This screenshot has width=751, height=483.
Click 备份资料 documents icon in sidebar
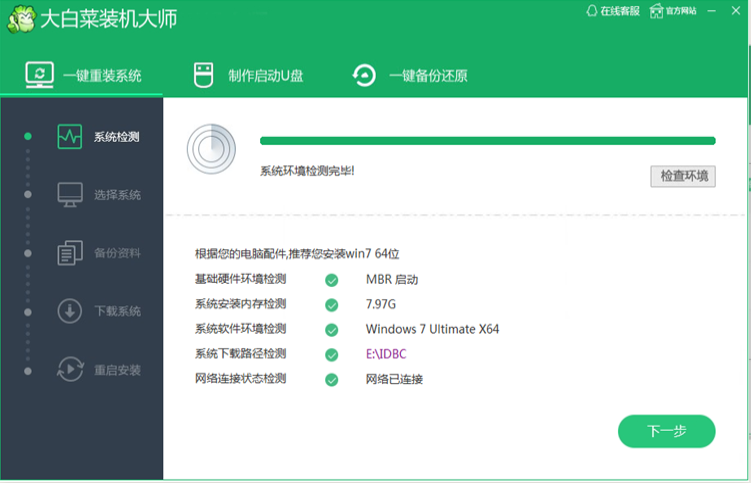70,253
